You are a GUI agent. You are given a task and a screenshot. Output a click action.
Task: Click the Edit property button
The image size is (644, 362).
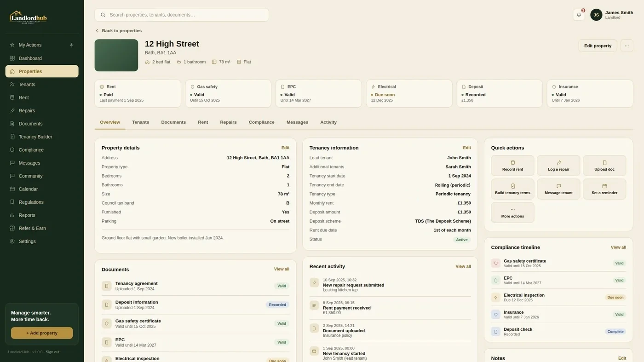coord(598,46)
